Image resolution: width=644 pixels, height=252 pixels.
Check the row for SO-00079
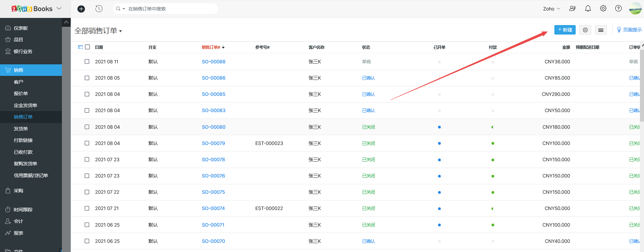point(87,143)
